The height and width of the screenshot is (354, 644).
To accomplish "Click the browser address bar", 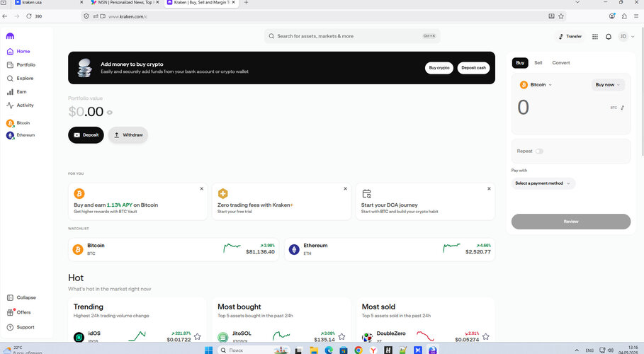I will coord(324,16).
